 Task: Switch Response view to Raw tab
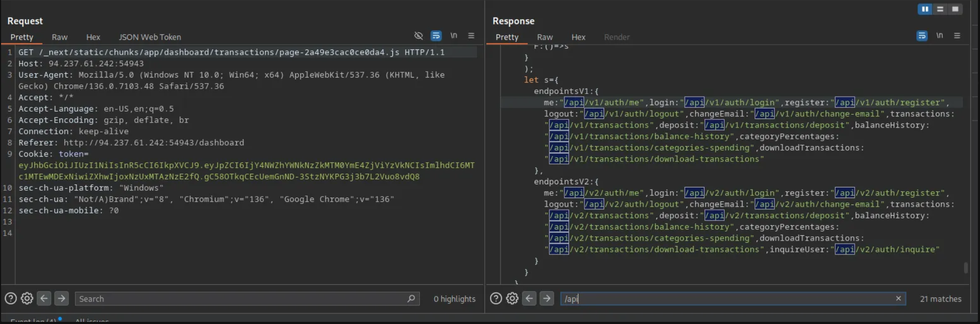(x=545, y=37)
